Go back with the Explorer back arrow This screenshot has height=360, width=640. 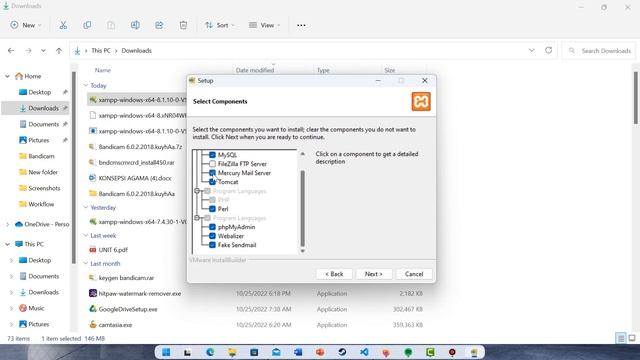[11, 51]
